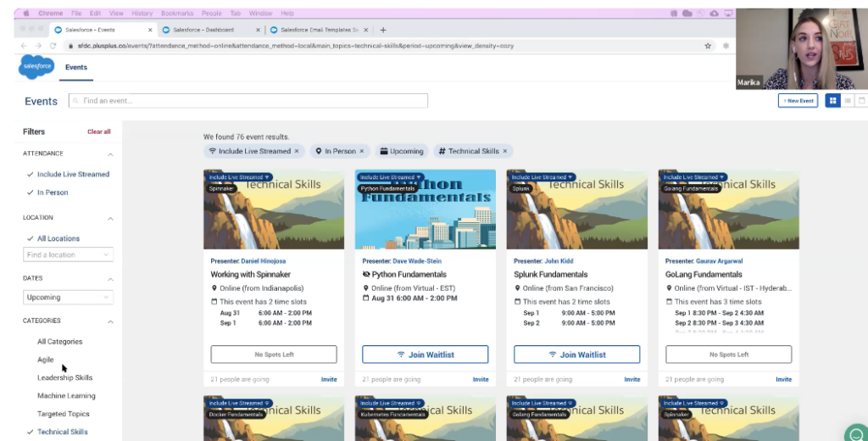Uncheck the Technical Skills category
This screenshot has width=868, height=441.
(x=57, y=432)
